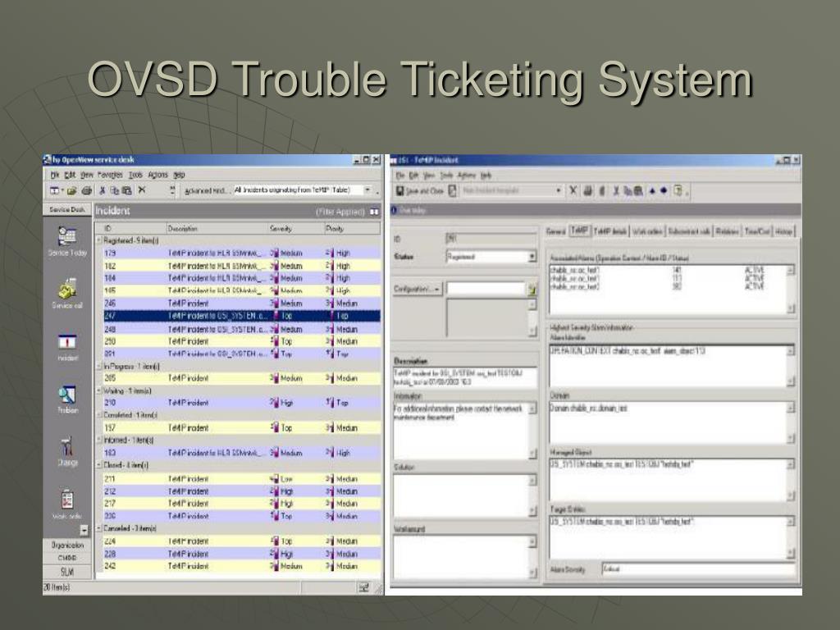Switch to the History tab
Screen dimensions: 840x630
[x=783, y=231]
